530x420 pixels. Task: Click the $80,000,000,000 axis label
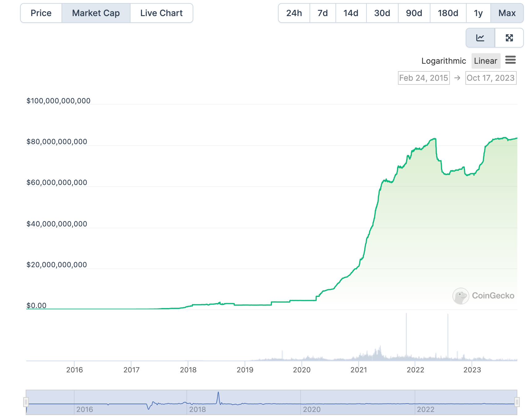pos(57,142)
